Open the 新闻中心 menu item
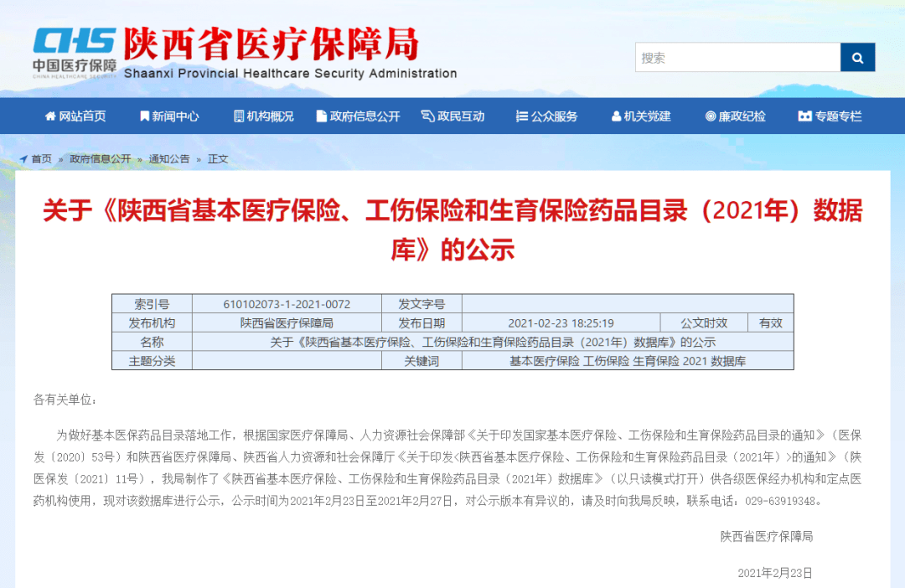Viewport: 905px width, 588px height. coord(175,116)
